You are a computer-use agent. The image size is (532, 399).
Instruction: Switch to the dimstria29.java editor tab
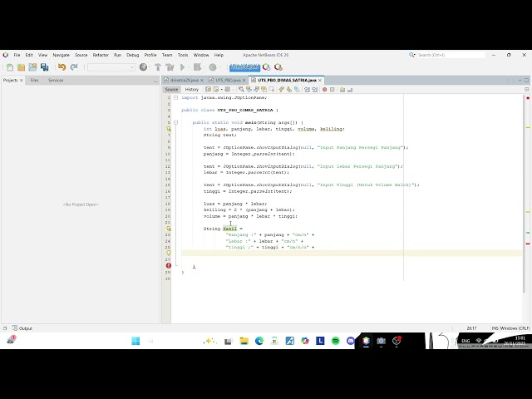tap(184, 81)
